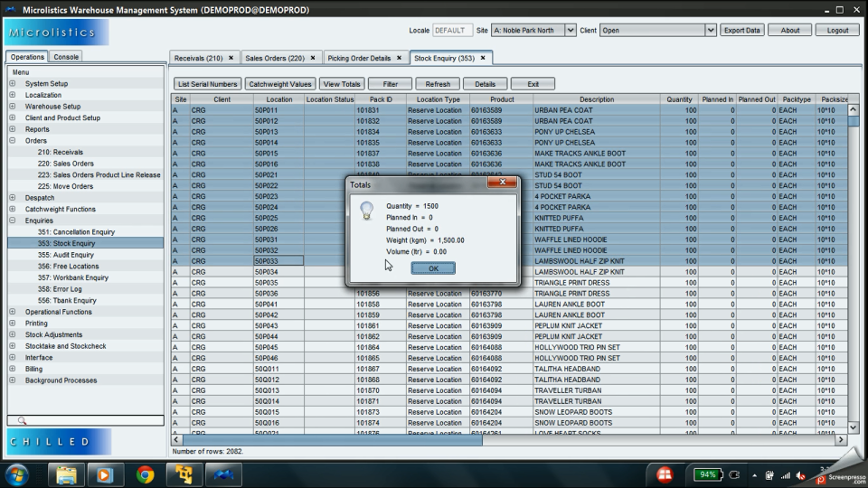Screen dimensions: 868x488
Task: Open 356: Free Locations menu item
Action: pos(68,266)
